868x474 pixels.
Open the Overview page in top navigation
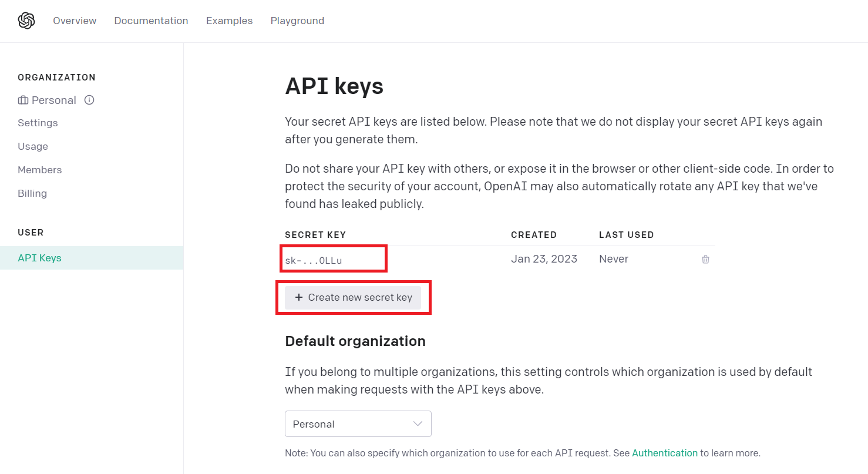[x=75, y=21]
